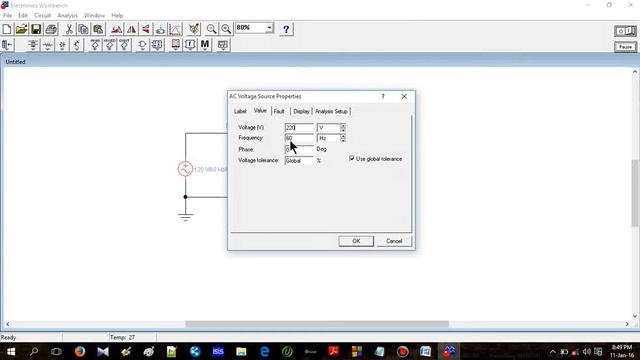Open an existing circuit file
The image size is (640, 360).
tap(21, 29)
